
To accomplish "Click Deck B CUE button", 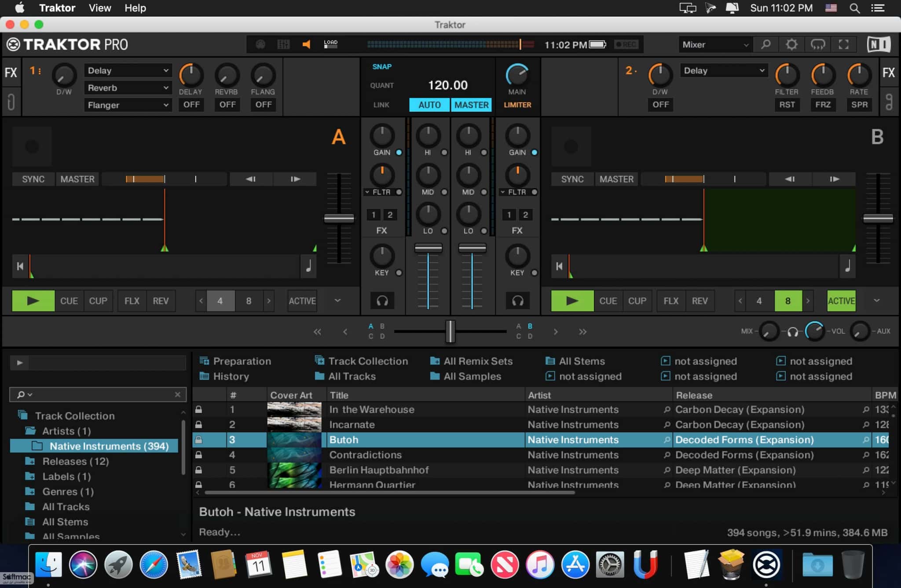I will (x=608, y=301).
